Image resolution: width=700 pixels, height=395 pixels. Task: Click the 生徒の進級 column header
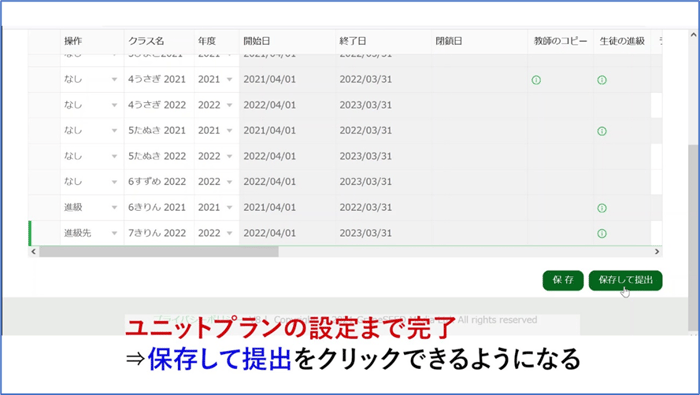[622, 41]
